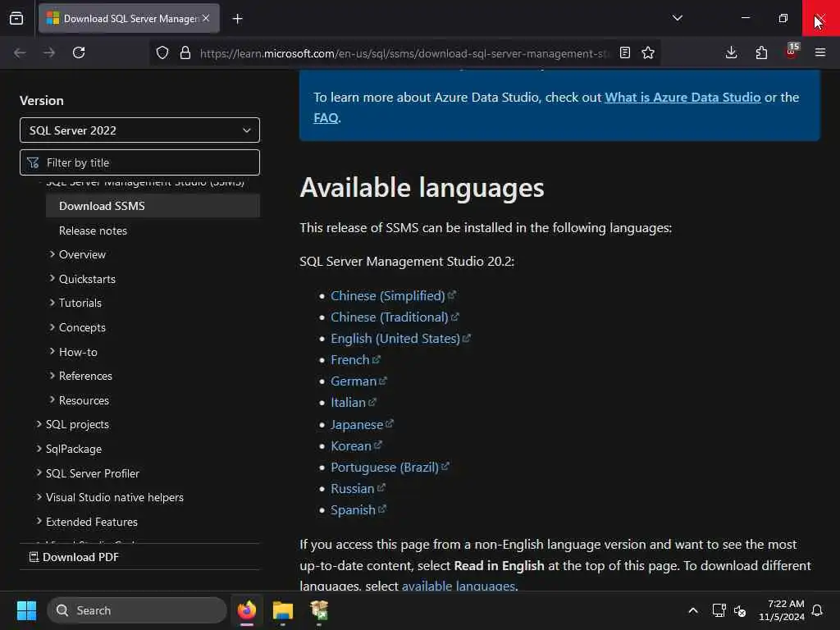Reload the page with the refresh icon
This screenshot has height=630, width=840.
click(x=79, y=52)
